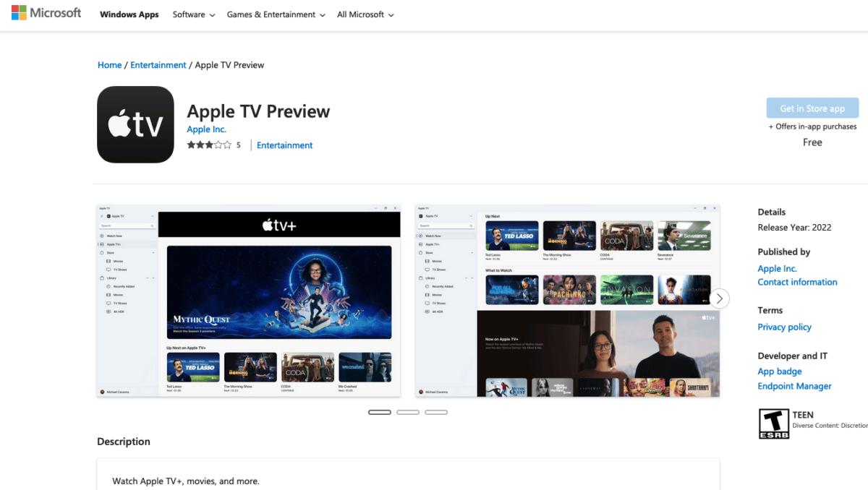Click the Get in Store app button

point(812,108)
